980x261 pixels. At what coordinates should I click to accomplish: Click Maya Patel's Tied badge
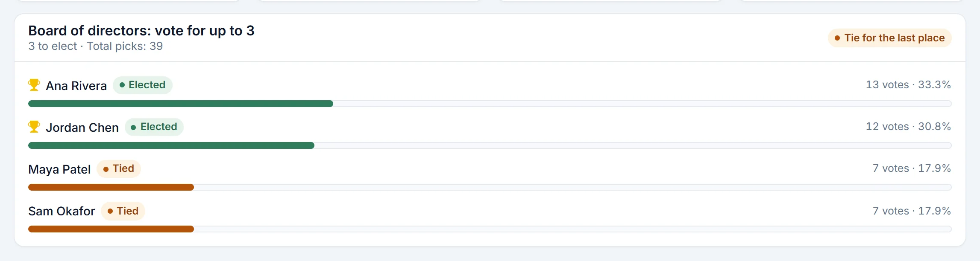[119, 168]
